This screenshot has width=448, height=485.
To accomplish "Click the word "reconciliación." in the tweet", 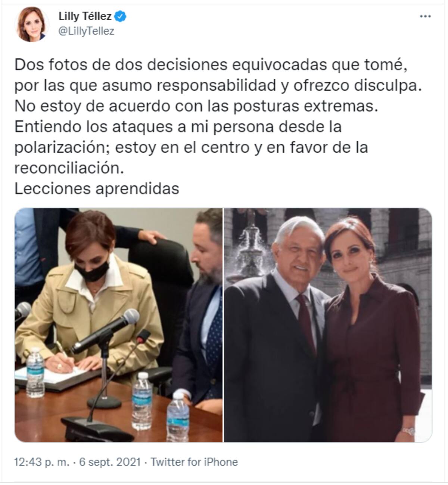I will 69,168.
